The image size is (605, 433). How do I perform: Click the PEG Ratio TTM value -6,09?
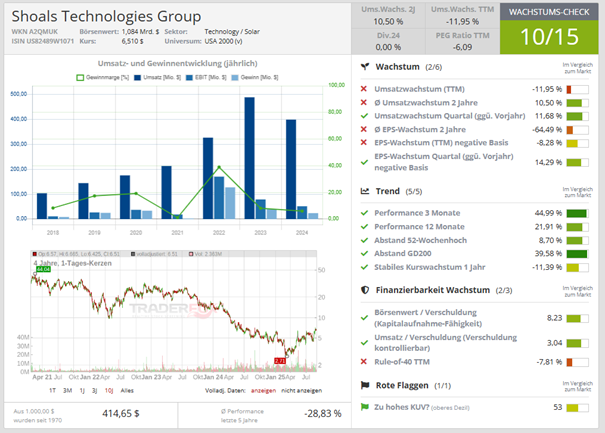(x=462, y=47)
